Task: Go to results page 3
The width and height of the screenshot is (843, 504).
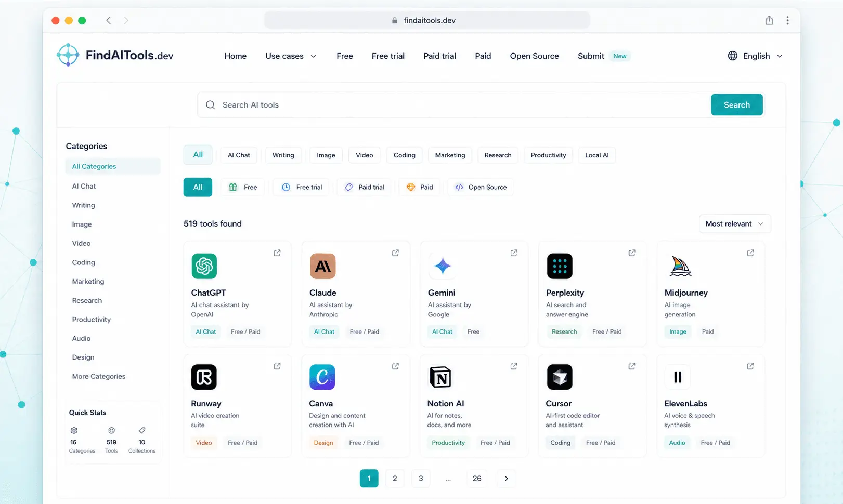Action: click(421, 478)
